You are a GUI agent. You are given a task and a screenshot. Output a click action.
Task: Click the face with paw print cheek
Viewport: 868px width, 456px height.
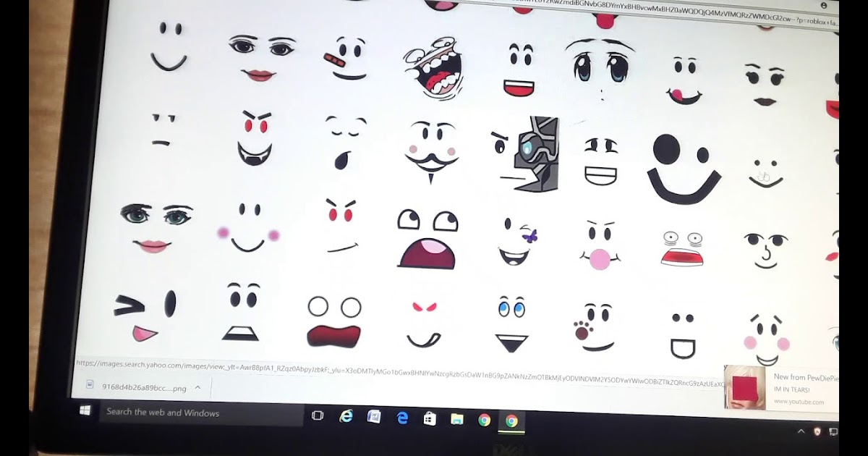(594, 328)
